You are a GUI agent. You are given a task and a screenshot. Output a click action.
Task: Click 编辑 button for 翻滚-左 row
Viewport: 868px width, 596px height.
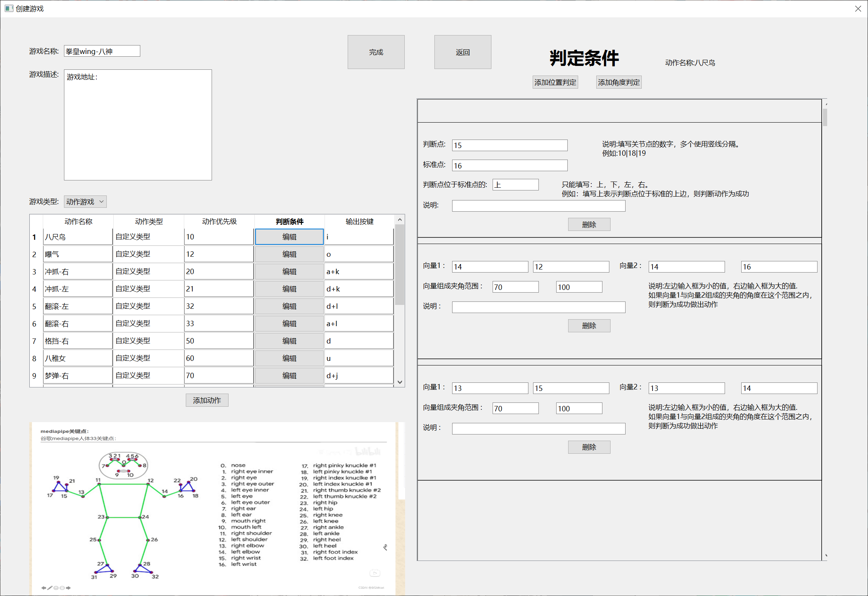pos(289,306)
